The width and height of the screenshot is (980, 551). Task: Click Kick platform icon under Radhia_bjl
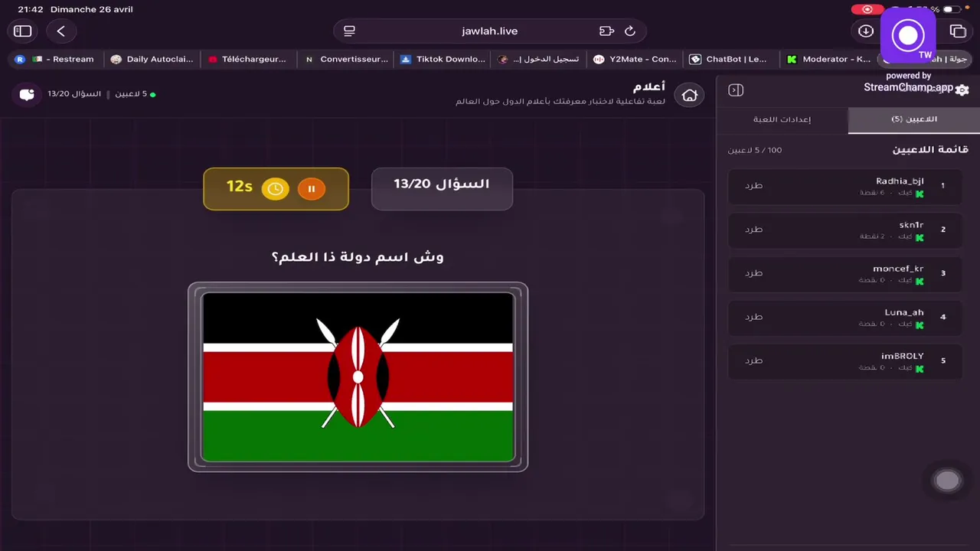pyautogui.click(x=920, y=194)
